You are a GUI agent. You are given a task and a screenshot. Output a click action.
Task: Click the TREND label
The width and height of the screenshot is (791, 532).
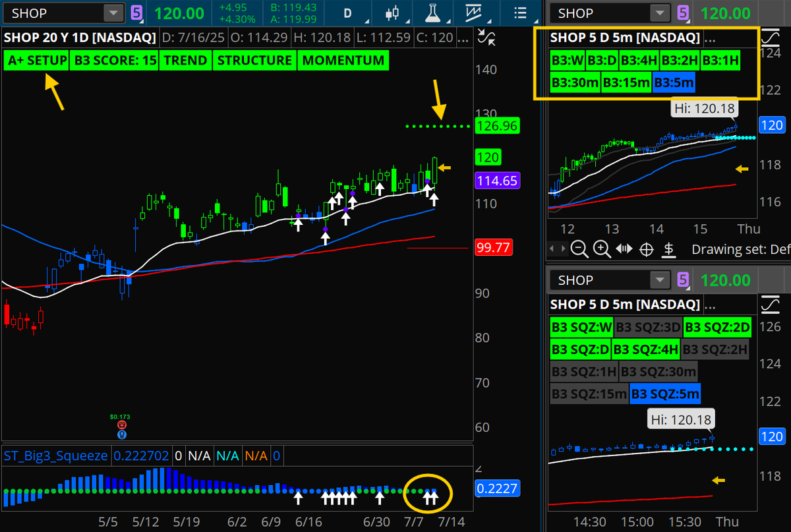(x=185, y=61)
